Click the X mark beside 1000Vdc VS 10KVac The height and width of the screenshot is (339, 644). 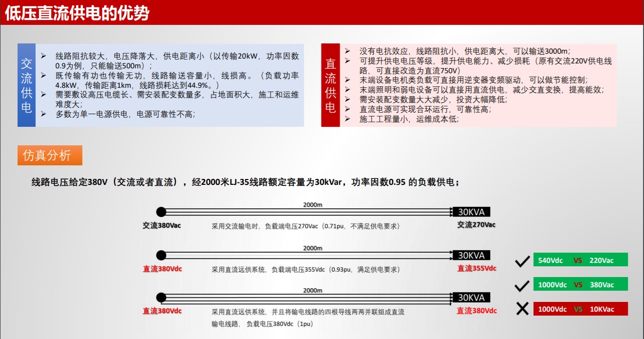(522, 309)
